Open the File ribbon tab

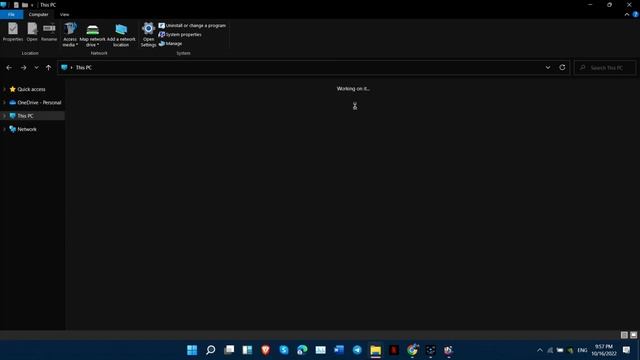point(11,14)
